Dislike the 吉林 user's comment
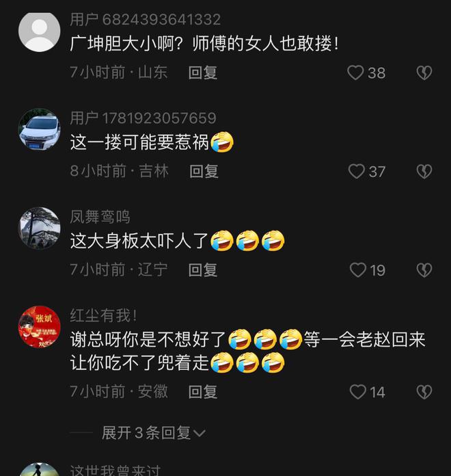451x476 pixels. tap(424, 172)
